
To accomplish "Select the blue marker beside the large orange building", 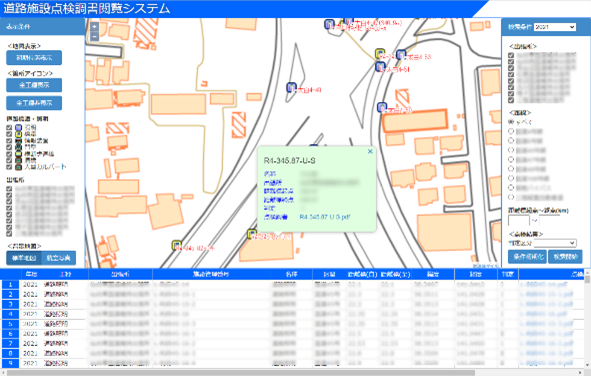I will (382, 107).
